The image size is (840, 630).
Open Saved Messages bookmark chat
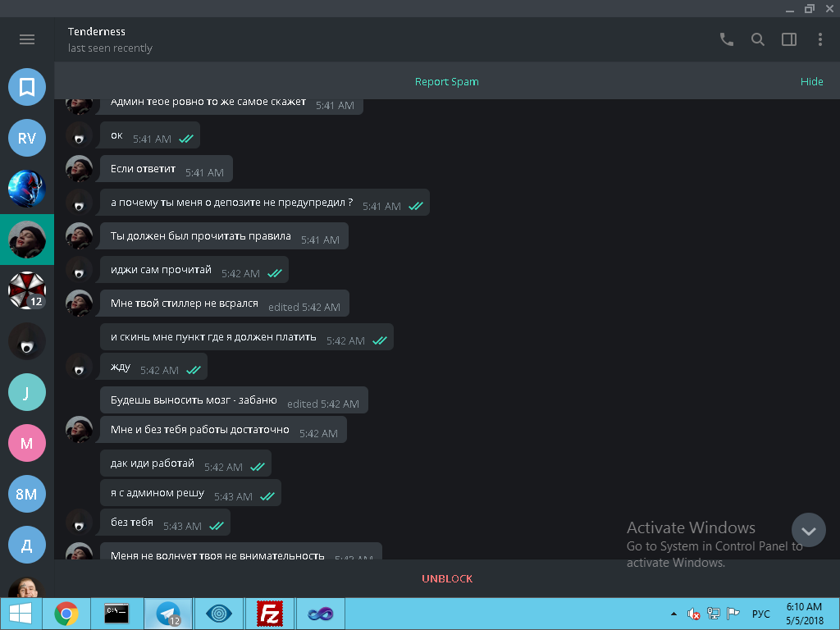(27, 87)
